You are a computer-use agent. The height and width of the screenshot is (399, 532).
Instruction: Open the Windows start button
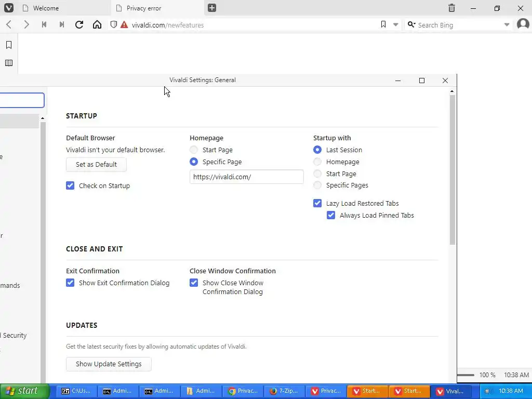coord(24,391)
